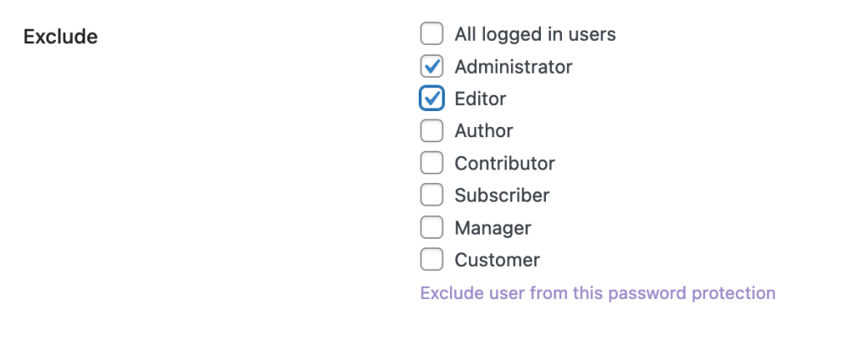Click the "Author" label text

coord(483,131)
